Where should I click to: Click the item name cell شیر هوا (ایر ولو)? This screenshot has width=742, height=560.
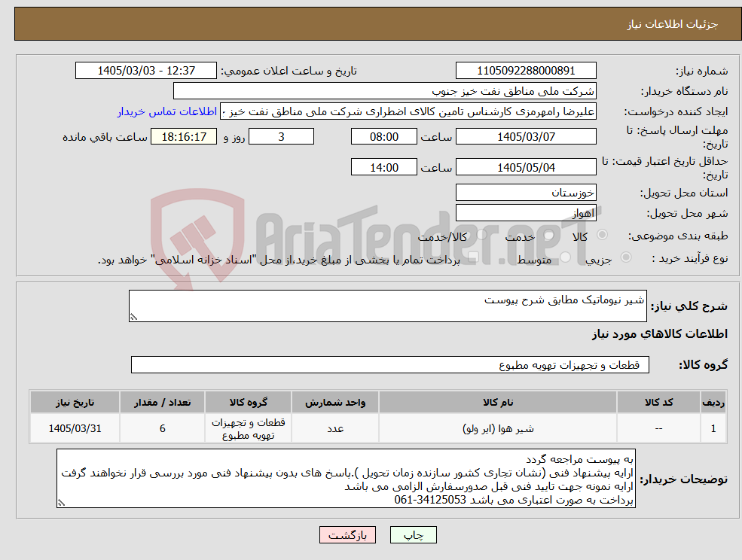coord(498,428)
